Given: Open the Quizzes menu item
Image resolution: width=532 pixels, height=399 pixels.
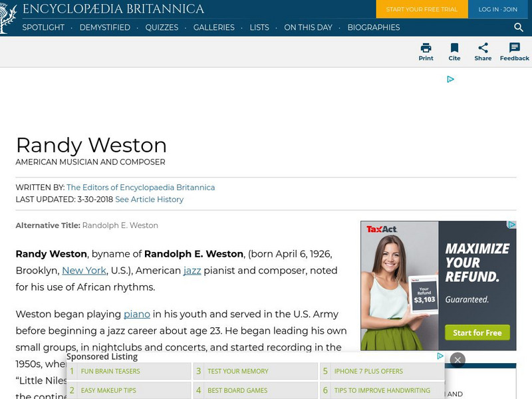Looking at the screenshot, I should tap(162, 27).
